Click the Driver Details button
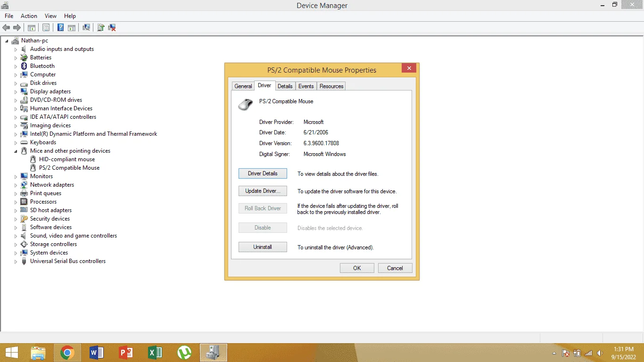This screenshot has width=644, height=362. point(263,173)
